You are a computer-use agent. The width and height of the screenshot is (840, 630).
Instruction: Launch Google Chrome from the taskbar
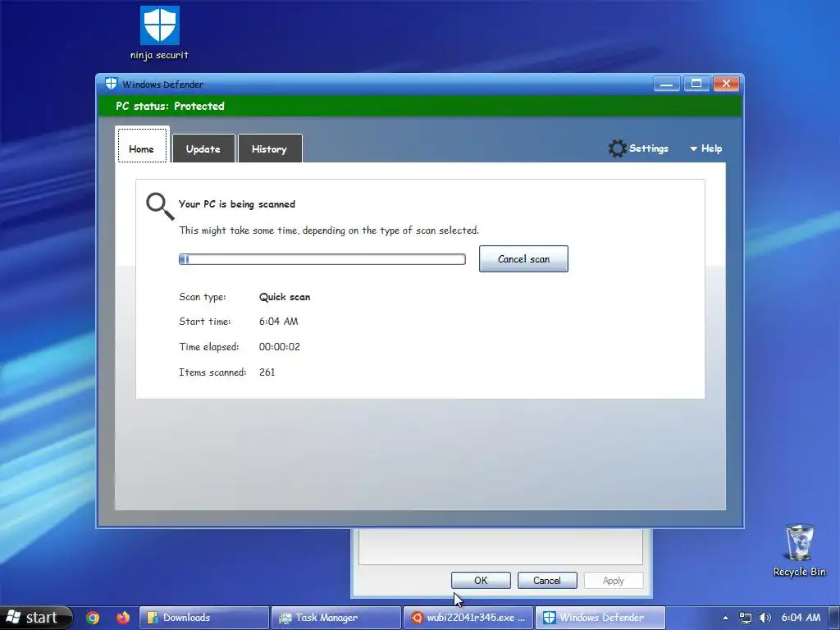point(93,618)
